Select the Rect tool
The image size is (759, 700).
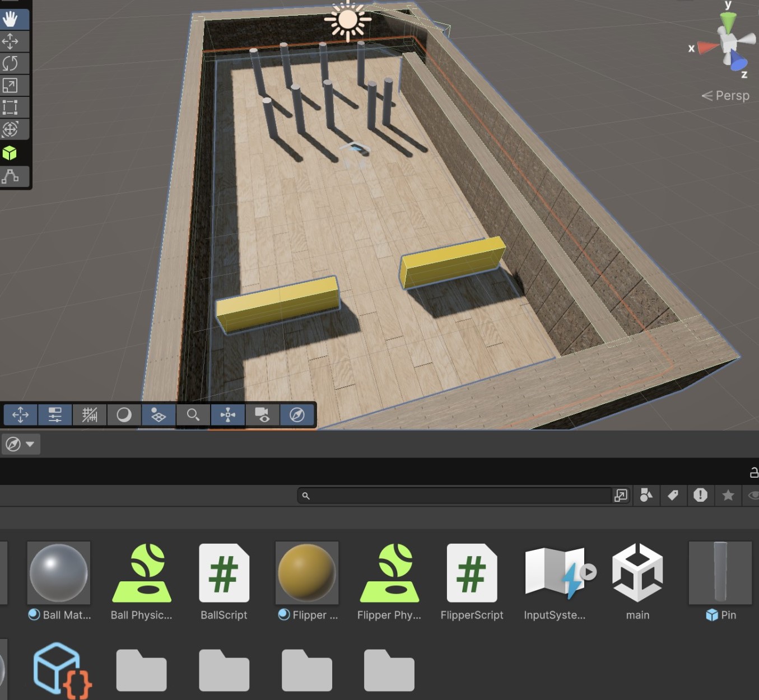pos(10,107)
